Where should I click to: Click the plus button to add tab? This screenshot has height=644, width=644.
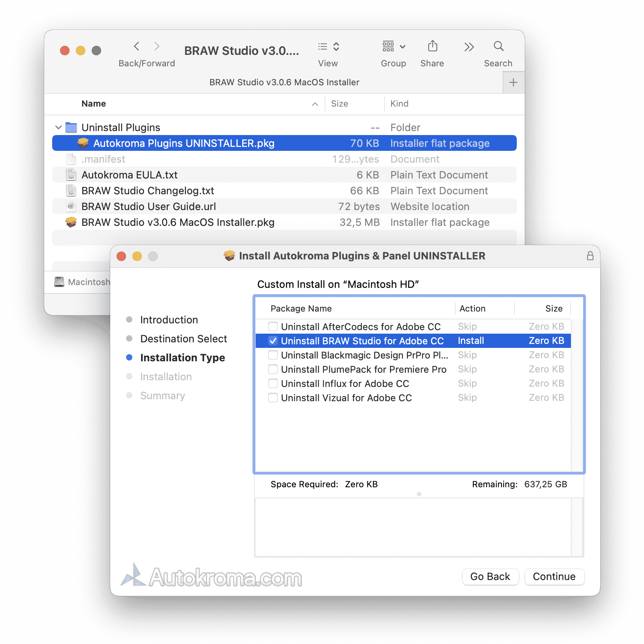(513, 83)
